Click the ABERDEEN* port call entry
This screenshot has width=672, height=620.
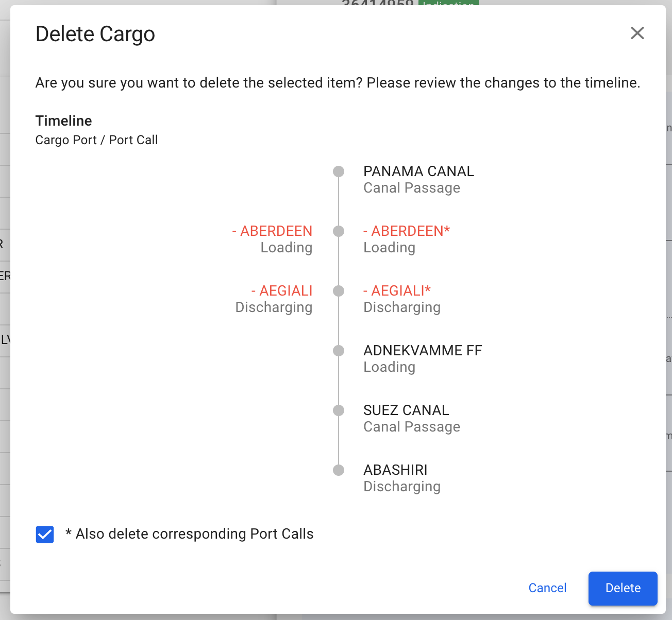click(x=407, y=231)
